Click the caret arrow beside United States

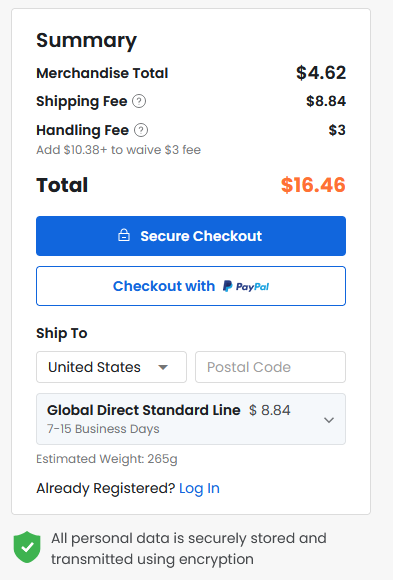point(163,367)
